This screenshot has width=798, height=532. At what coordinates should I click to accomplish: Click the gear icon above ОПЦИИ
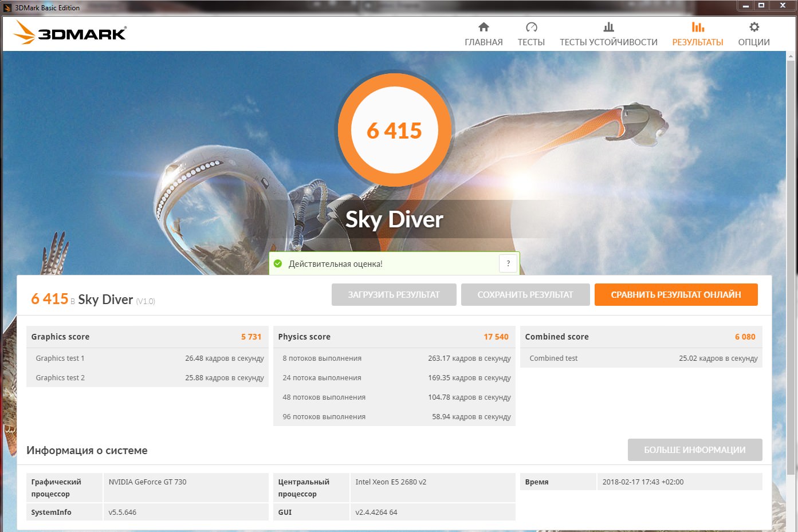(x=754, y=27)
